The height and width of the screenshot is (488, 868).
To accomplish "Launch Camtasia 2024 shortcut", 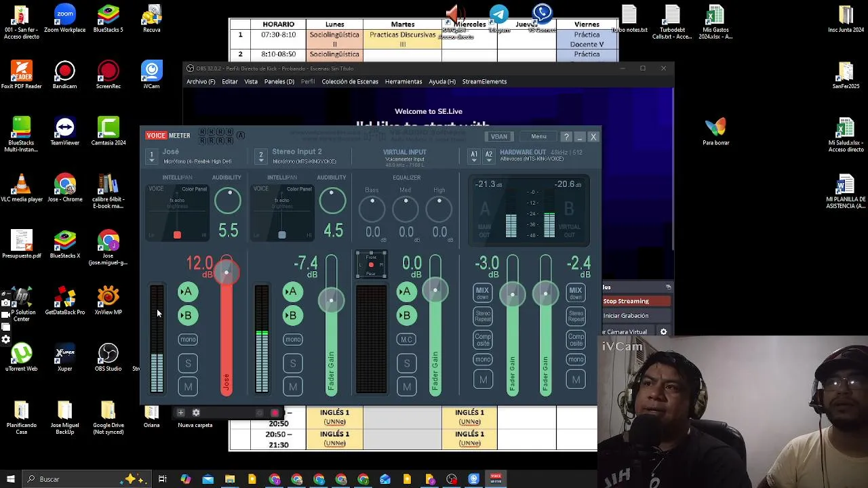I will 108,131.
